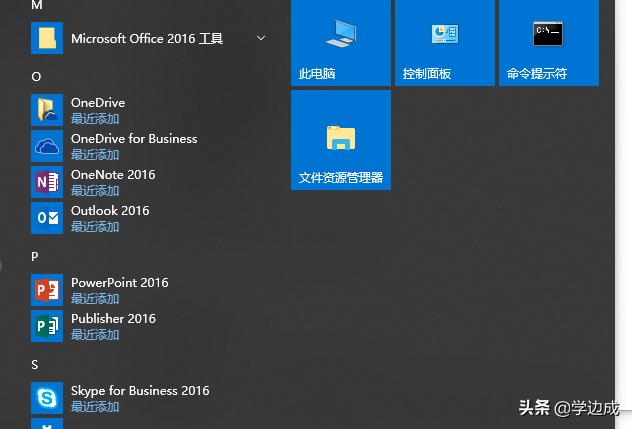Click the letter P section header
632x429 pixels.
(x=35, y=256)
